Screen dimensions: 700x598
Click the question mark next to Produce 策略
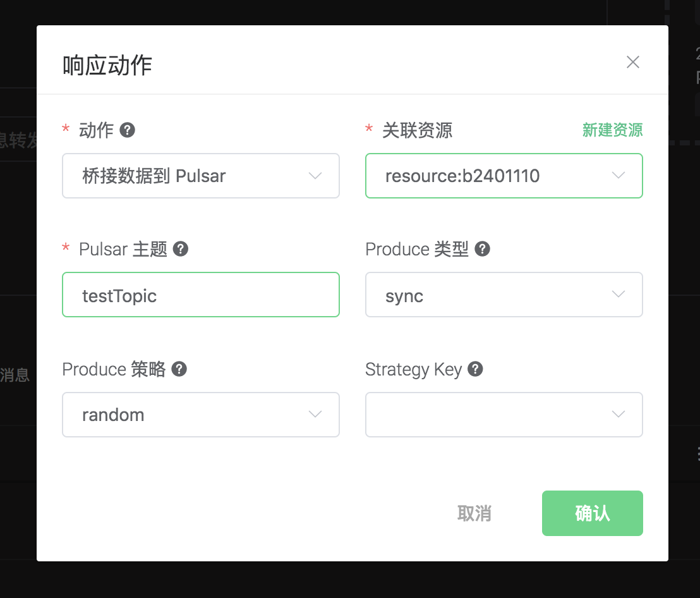(179, 369)
